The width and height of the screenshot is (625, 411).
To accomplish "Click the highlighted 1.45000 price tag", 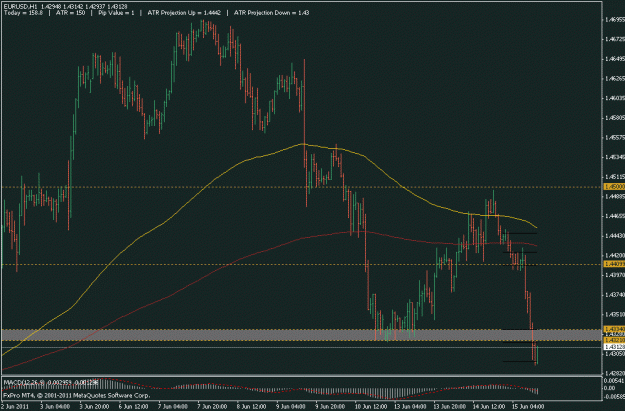I will (x=615, y=187).
